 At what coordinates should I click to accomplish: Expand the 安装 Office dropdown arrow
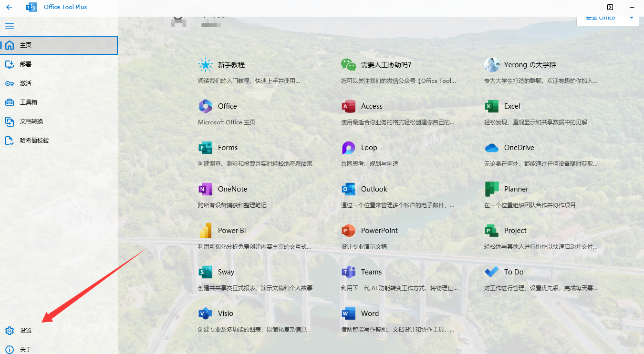pos(631,18)
